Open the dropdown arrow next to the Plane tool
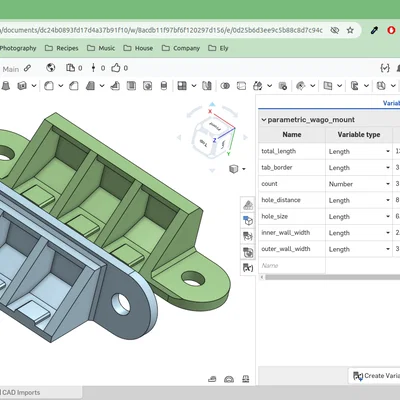400x400 pixels. [339, 86]
